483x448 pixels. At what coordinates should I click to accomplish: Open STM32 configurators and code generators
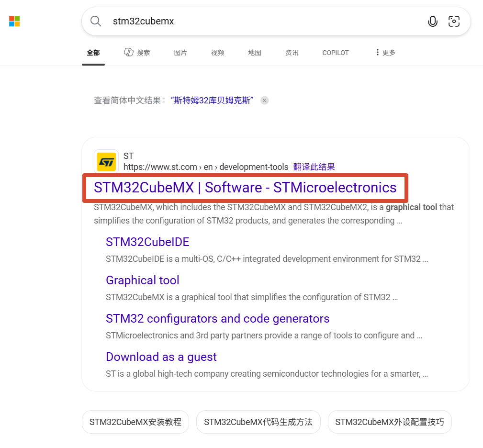click(217, 319)
